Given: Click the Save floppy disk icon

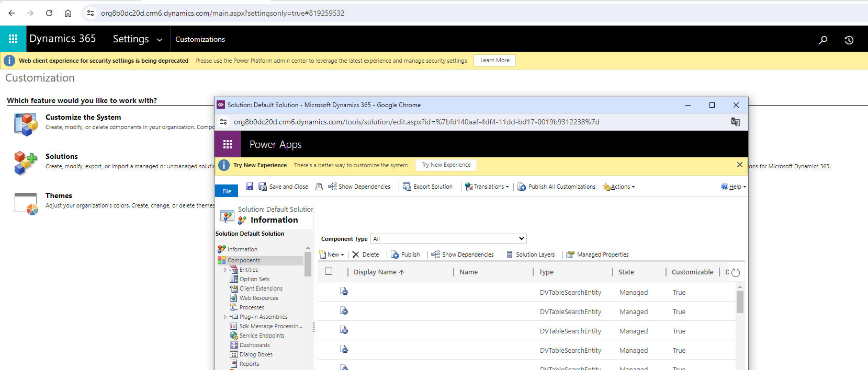Looking at the screenshot, I should (250, 186).
